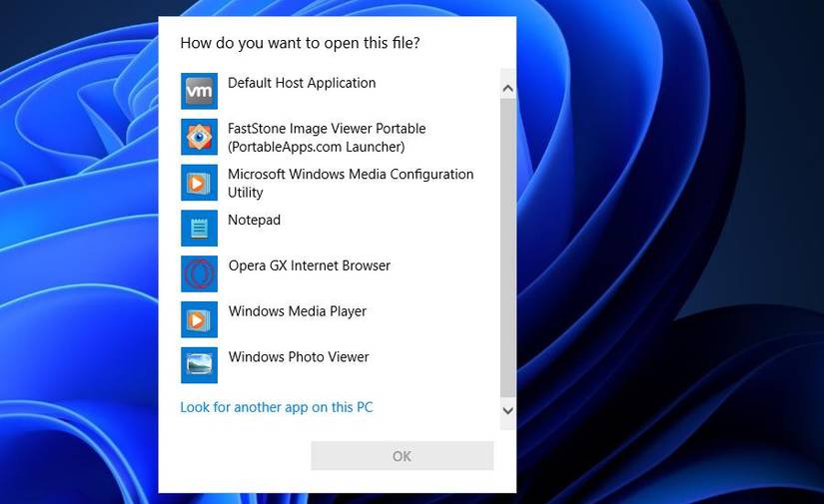
Task: Click the scrollbar up arrow
Action: 507,88
